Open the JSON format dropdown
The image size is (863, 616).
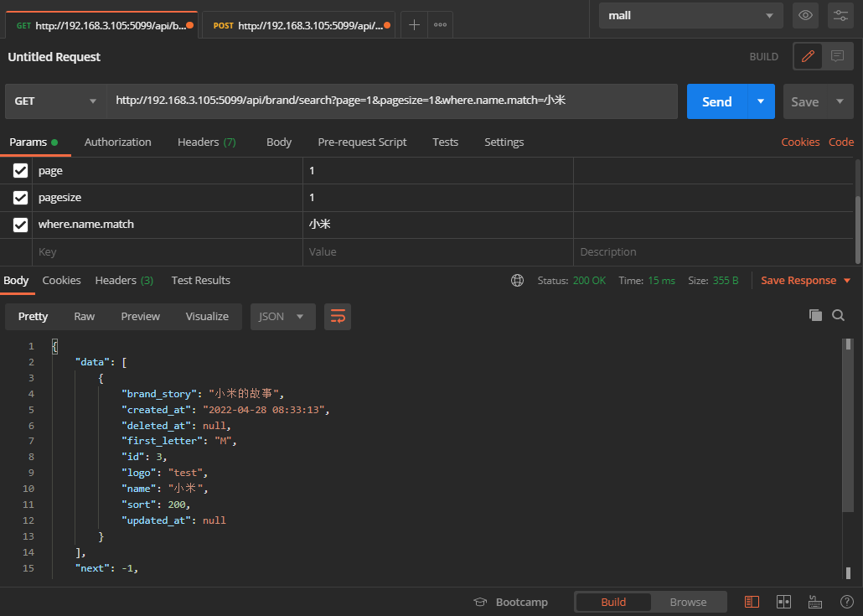(282, 316)
